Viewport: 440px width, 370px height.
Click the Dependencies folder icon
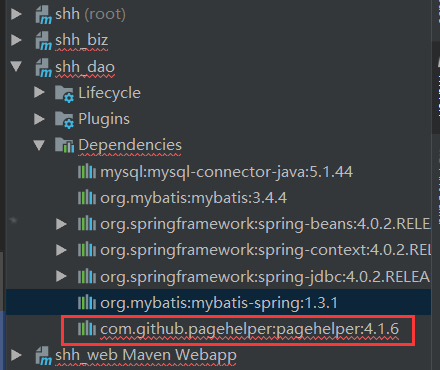point(64,145)
